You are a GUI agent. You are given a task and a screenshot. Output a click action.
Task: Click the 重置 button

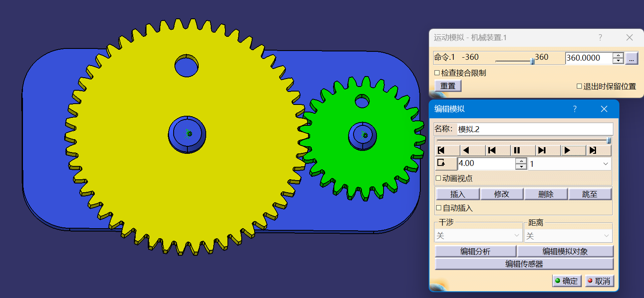(x=448, y=86)
